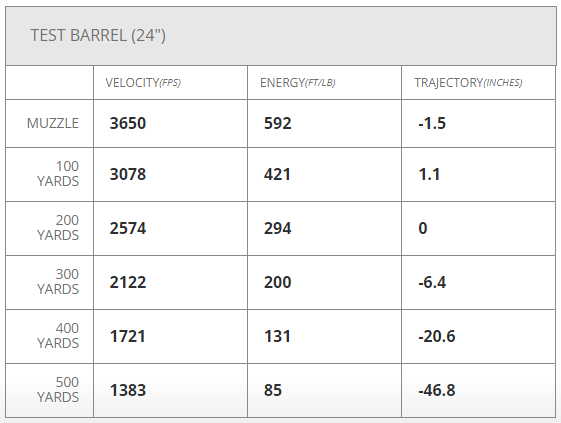This screenshot has width=561, height=423.
Task: Click energy value 294 at 200 yards
Action: [278, 228]
